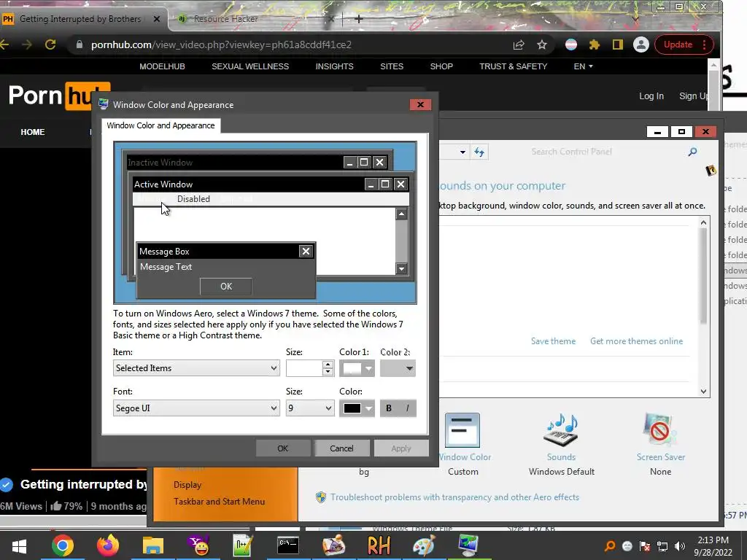Click the Chrome address bar URL
Screen dimensions: 747x560
(x=221, y=44)
